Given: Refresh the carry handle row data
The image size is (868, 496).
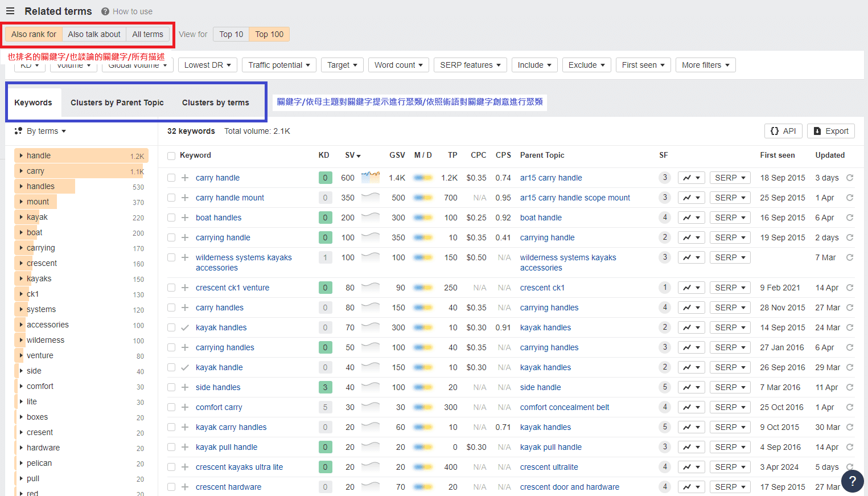Looking at the screenshot, I should click(850, 178).
